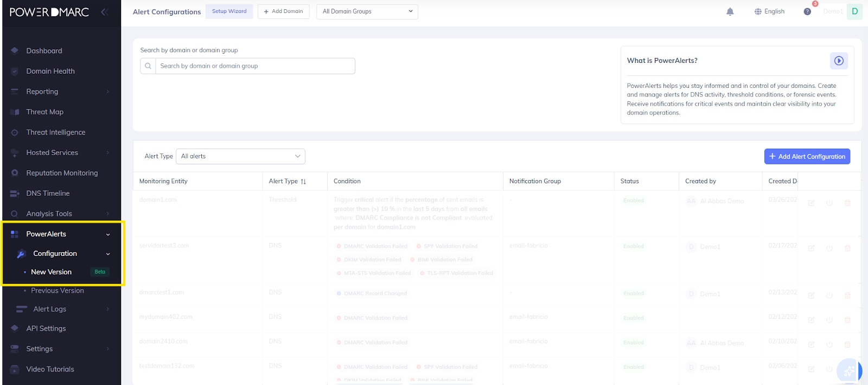Click the Status column header

click(x=629, y=181)
